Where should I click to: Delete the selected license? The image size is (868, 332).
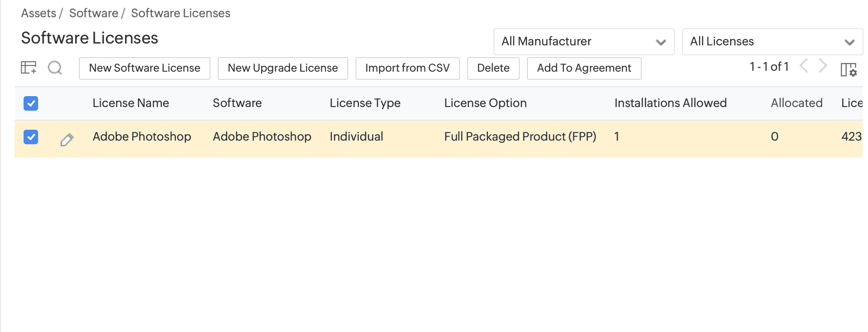pos(493,68)
